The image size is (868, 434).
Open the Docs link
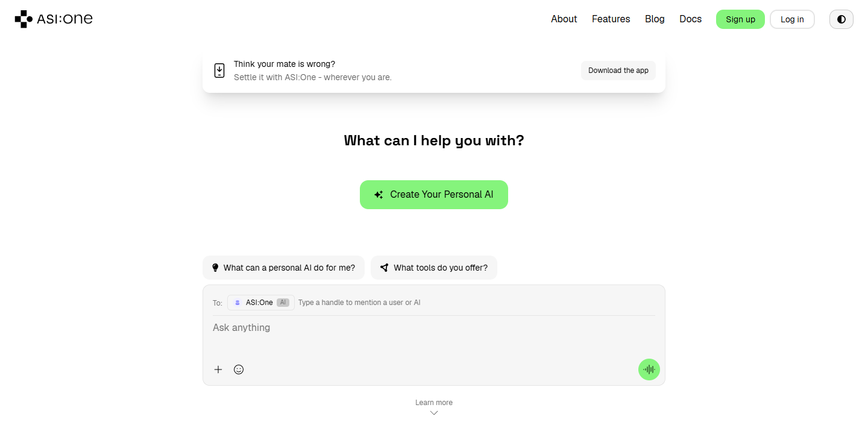691,19
